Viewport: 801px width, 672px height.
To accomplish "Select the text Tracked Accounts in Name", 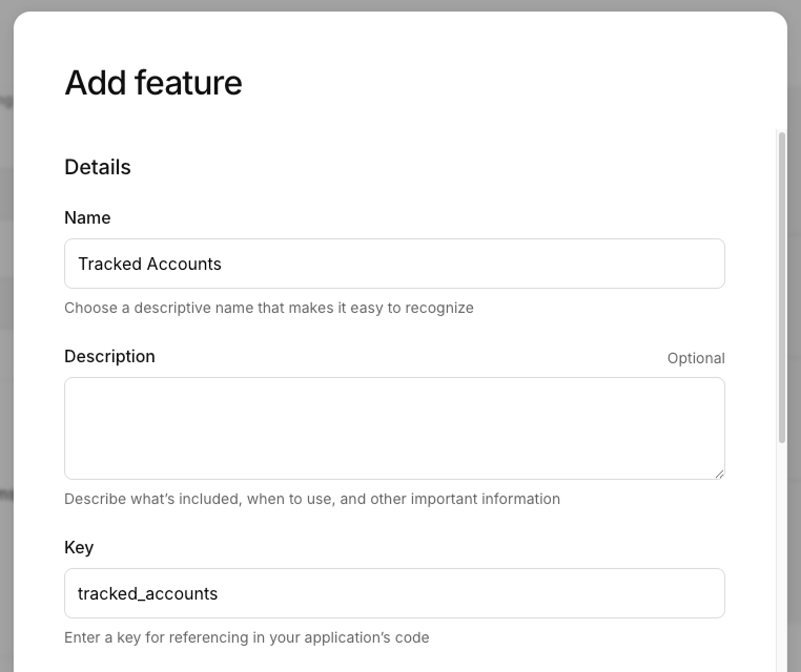I will (x=150, y=263).
